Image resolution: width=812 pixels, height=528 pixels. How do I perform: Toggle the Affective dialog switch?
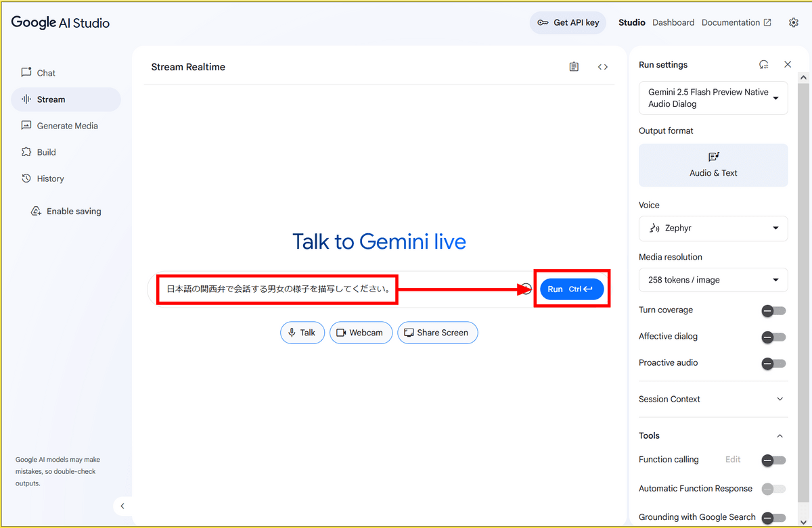(773, 337)
